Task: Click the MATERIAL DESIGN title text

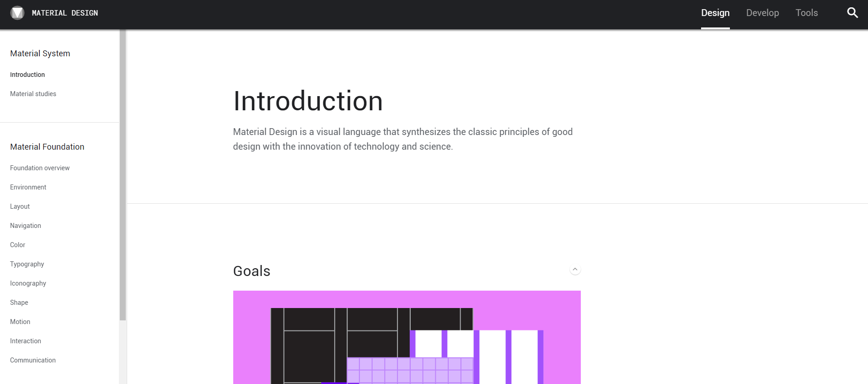Action: 65,13
